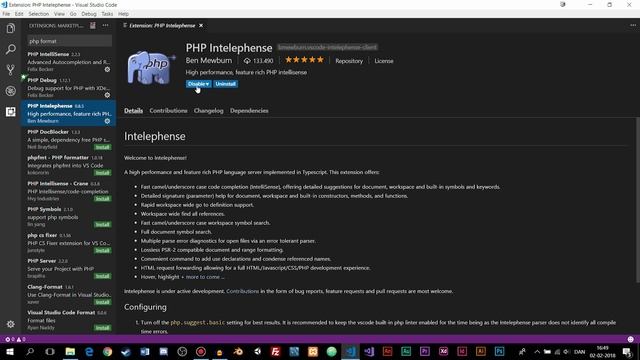This screenshot has width=640, height=360.
Task: Open the Extensions view in activity bar
Action: 11,111
